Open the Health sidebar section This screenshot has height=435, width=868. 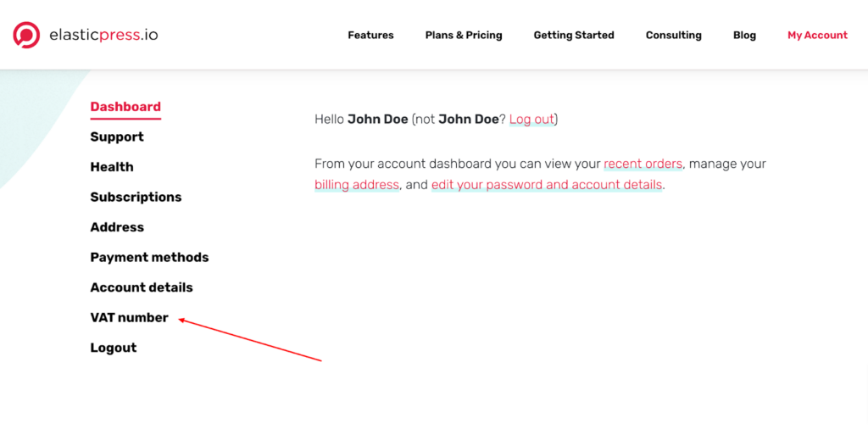tap(112, 166)
